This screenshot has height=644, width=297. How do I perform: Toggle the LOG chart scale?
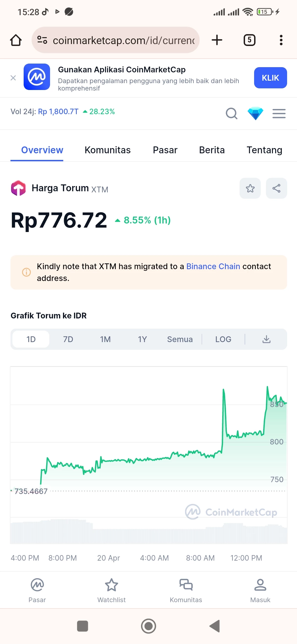[x=223, y=339]
